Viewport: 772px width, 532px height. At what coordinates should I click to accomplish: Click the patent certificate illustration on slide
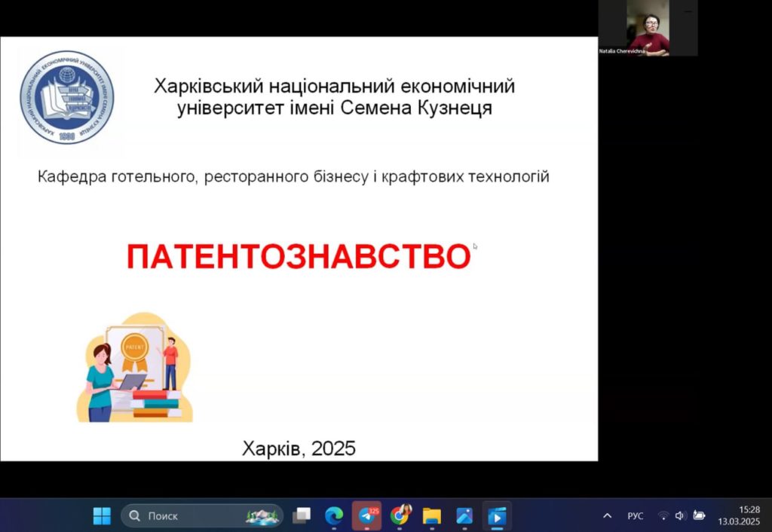tap(135, 368)
